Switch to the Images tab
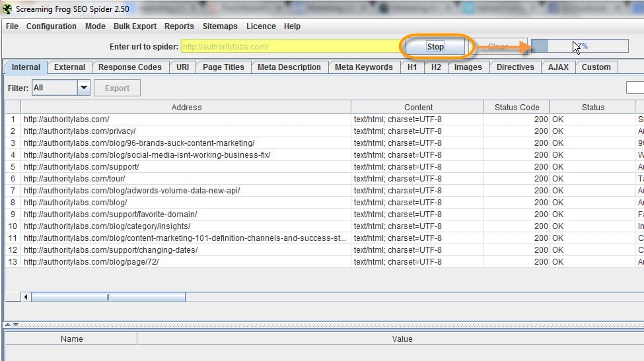The height and width of the screenshot is (361, 644). tap(468, 67)
